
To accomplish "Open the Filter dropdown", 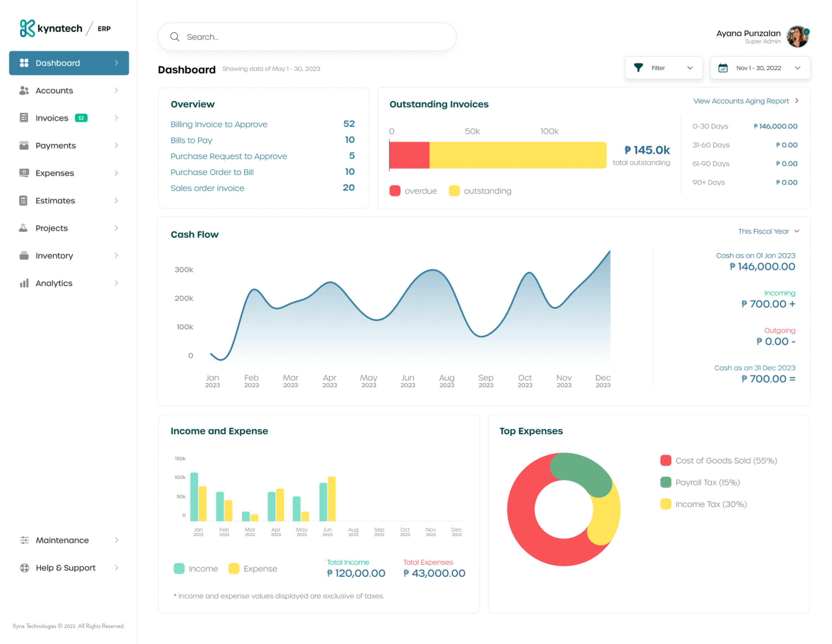I will point(663,68).
